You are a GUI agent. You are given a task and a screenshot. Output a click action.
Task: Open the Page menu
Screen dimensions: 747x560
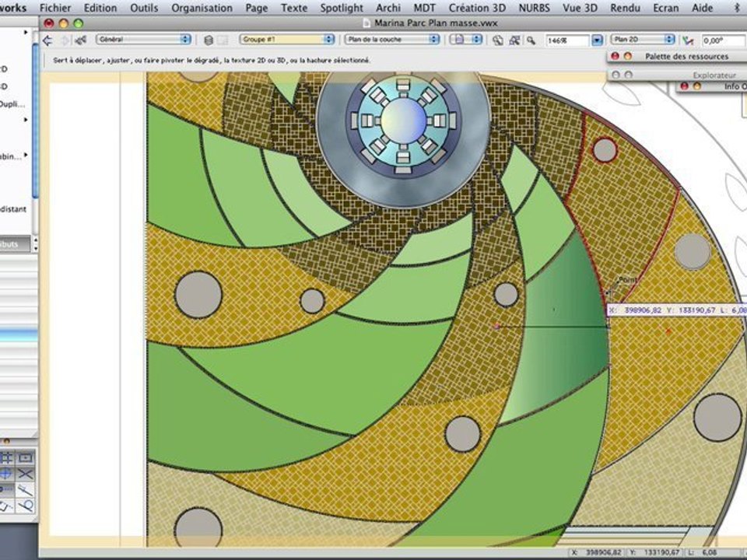pos(256,8)
